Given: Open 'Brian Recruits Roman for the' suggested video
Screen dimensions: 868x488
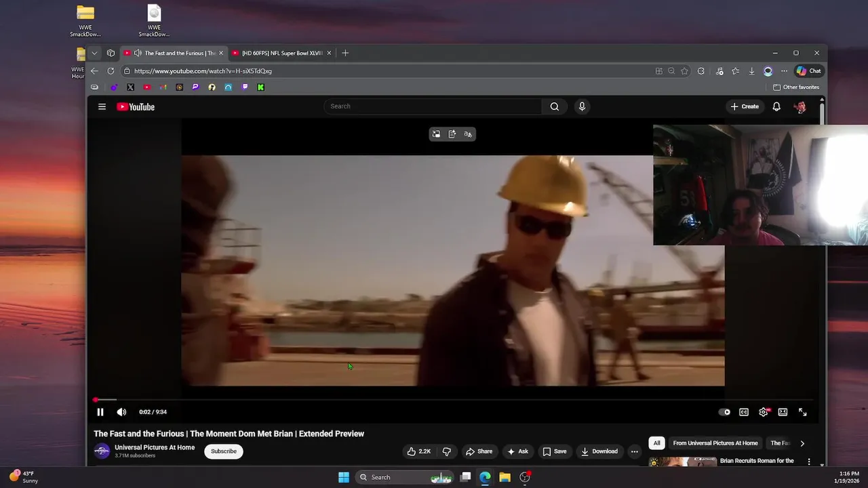Looking at the screenshot, I should coord(757,461).
